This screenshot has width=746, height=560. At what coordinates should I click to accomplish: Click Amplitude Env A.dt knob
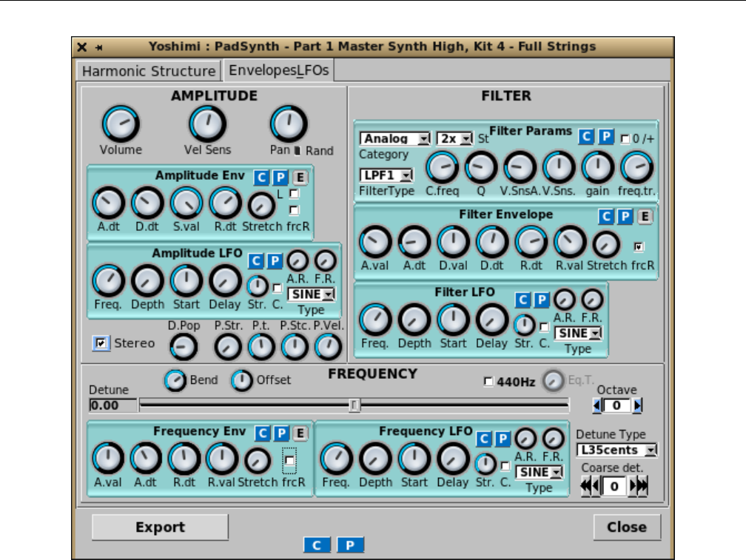tap(109, 203)
